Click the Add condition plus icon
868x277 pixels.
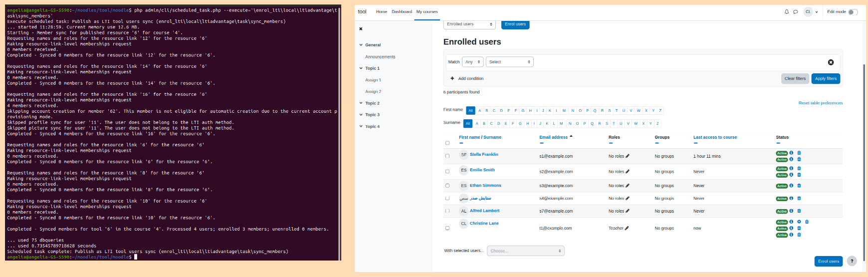452,78
